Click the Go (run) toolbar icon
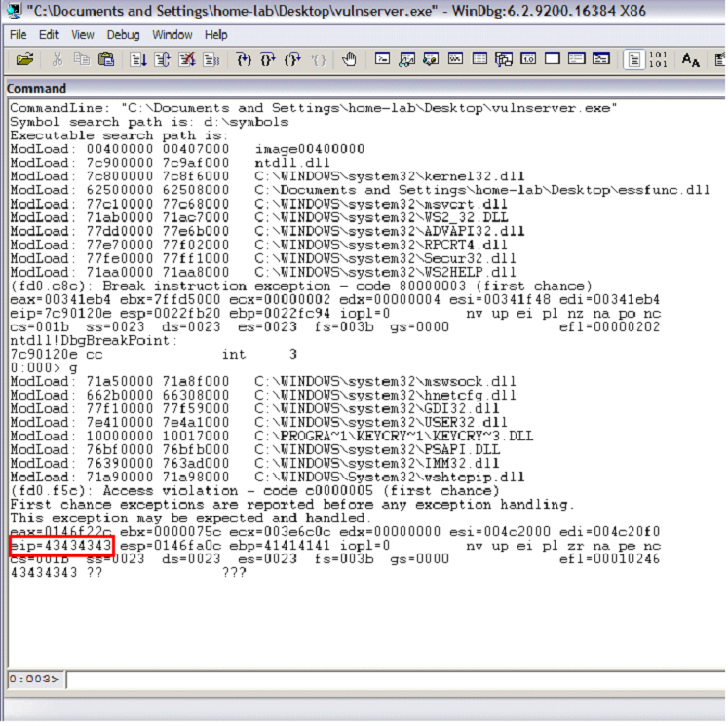The width and height of the screenshot is (728, 726). tap(136, 60)
